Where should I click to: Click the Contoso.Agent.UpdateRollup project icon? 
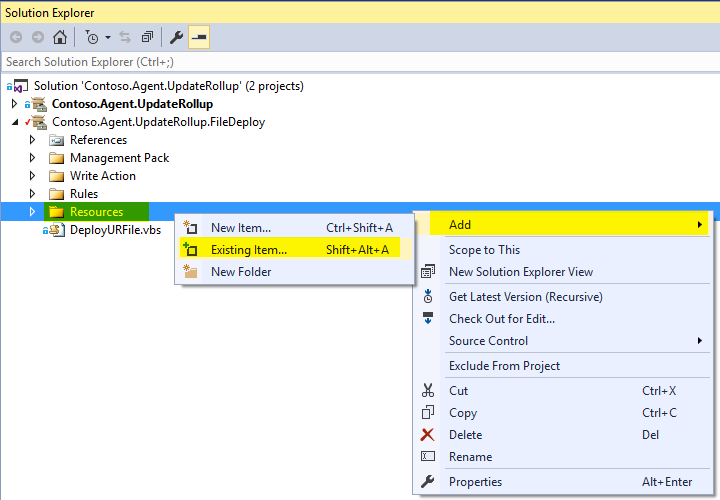(x=39, y=104)
